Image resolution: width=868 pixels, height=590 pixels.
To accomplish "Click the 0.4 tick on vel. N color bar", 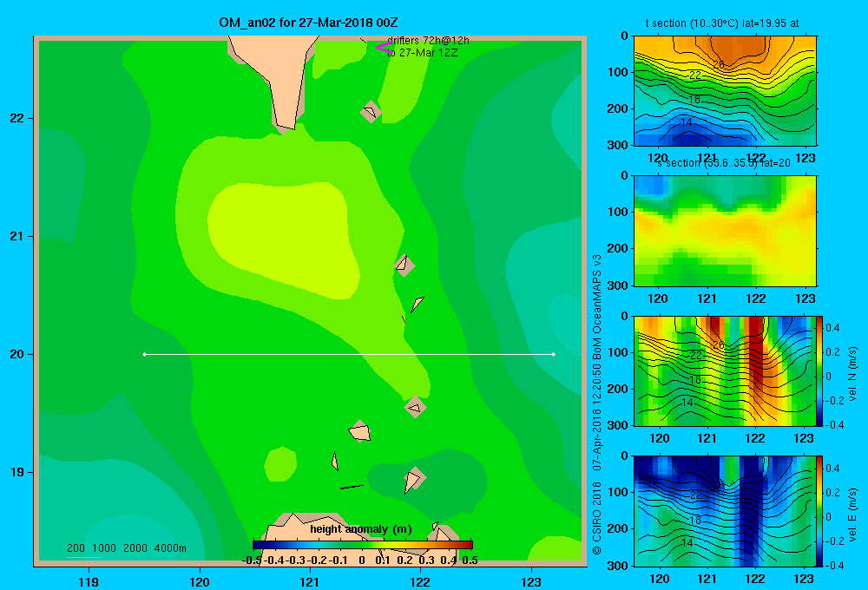I will tap(832, 328).
